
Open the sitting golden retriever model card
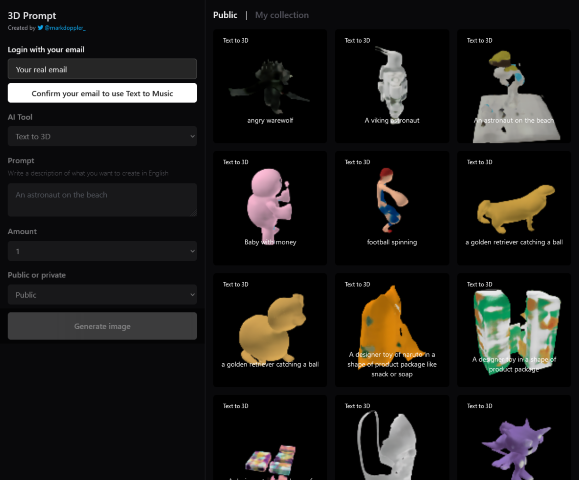click(x=270, y=330)
